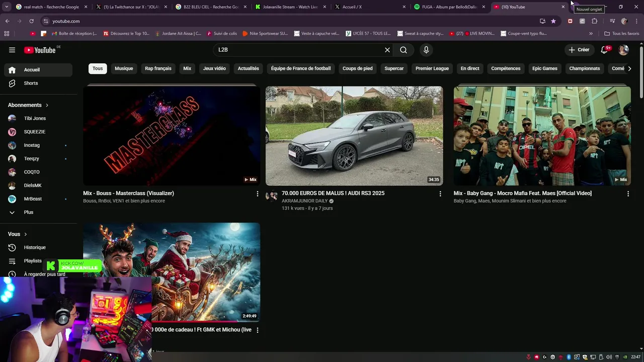Start voice search with microphone

(x=426, y=50)
